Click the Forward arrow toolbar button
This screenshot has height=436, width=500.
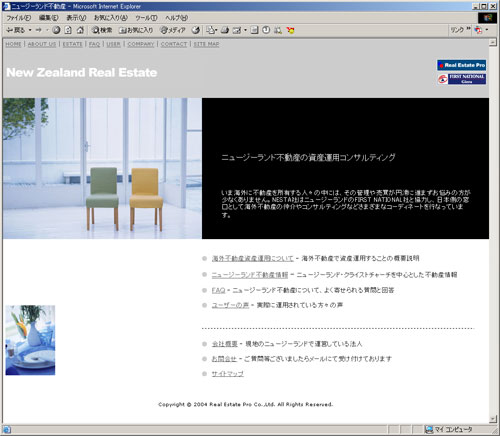click(x=39, y=30)
